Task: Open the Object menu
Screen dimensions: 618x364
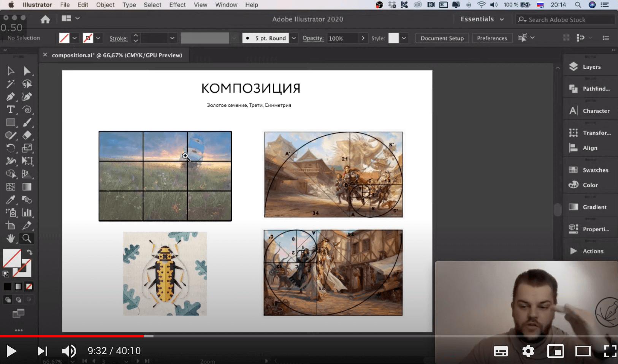Action: coord(105,5)
